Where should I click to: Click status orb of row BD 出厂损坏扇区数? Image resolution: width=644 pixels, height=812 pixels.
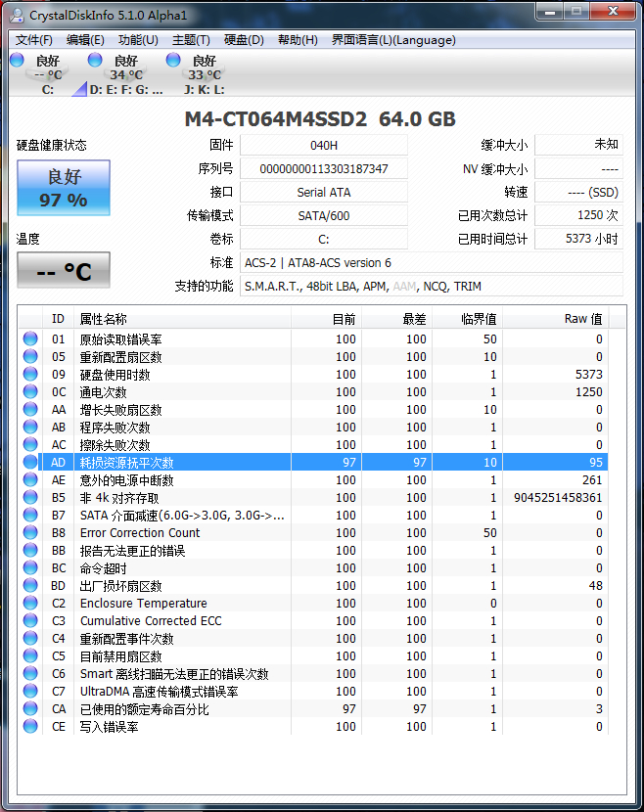[x=30, y=585]
